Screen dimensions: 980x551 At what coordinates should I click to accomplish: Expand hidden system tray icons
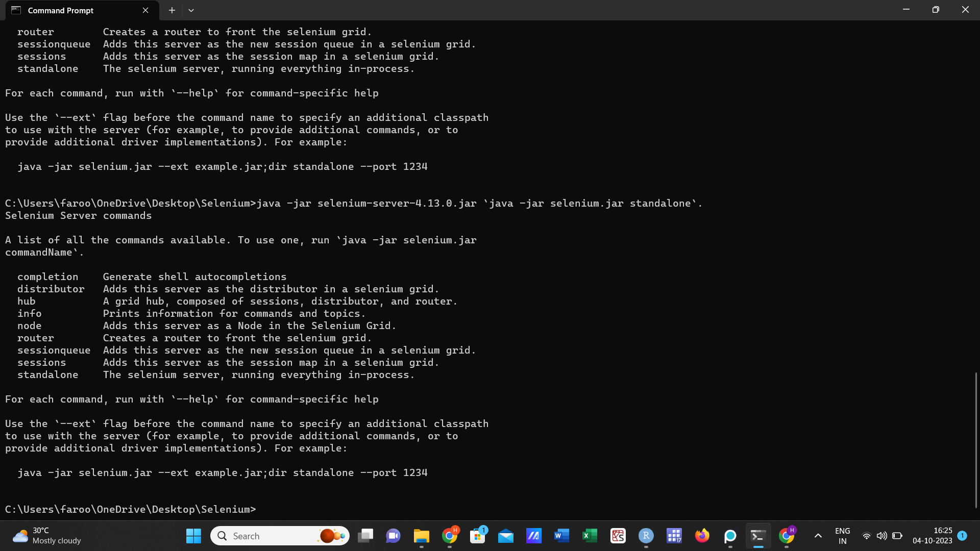click(818, 536)
